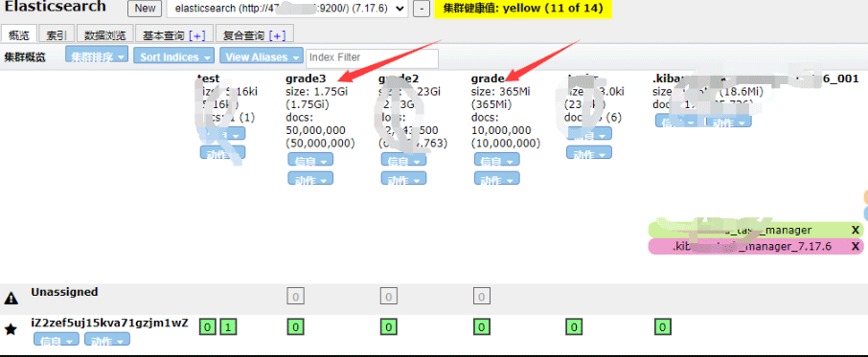Open a new 复合查询 tab with plus
This screenshot has height=357, width=868.
(x=277, y=36)
